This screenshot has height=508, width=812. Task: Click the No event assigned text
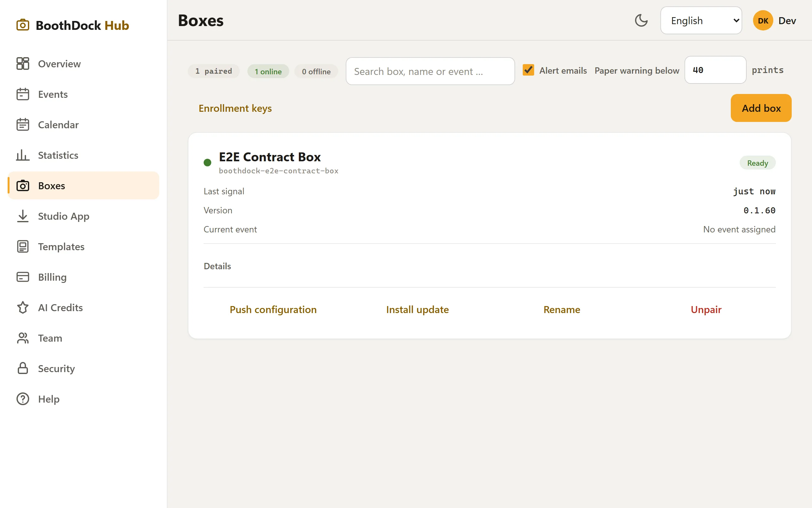click(739, 229)
